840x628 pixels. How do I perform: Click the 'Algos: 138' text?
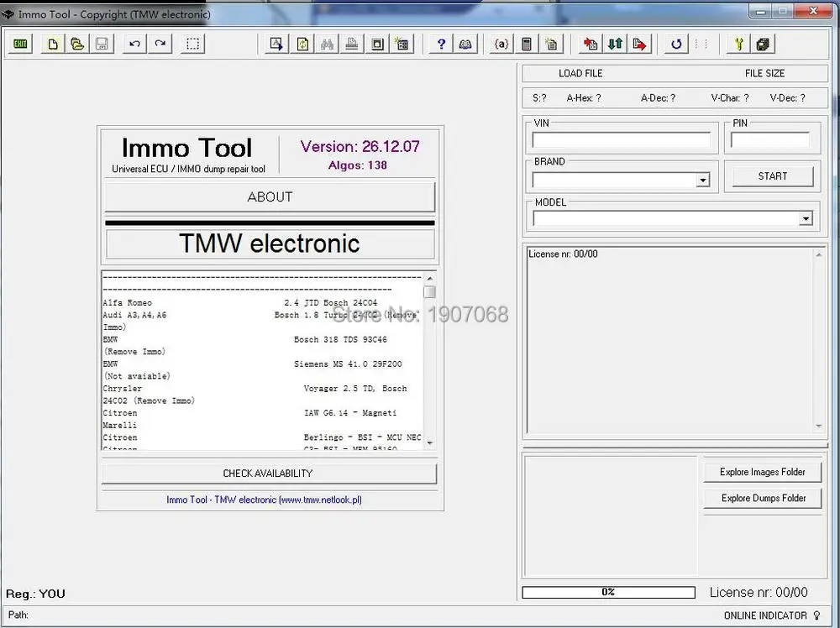[357, 165]
